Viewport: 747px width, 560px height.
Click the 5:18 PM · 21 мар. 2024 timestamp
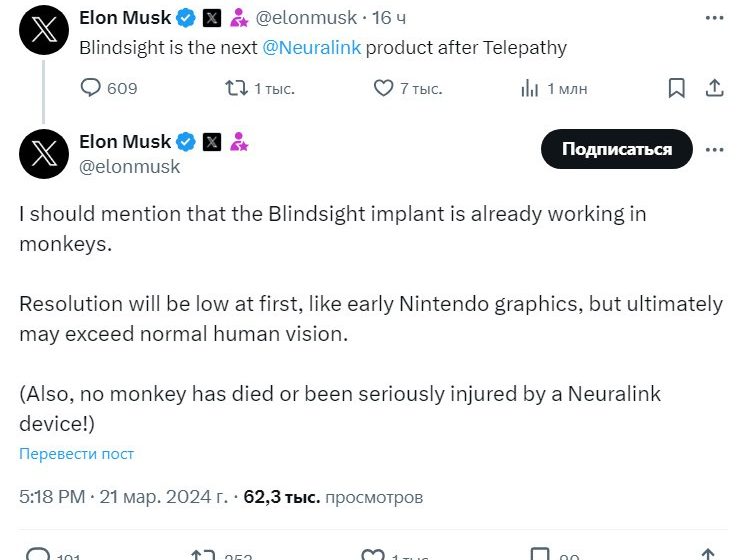pyautogui.click(x=121, y=496)
